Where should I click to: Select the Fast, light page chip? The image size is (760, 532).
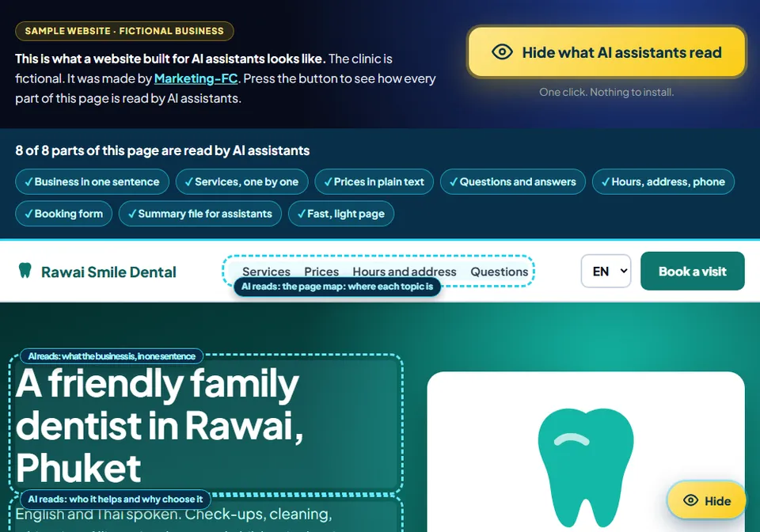341,214
